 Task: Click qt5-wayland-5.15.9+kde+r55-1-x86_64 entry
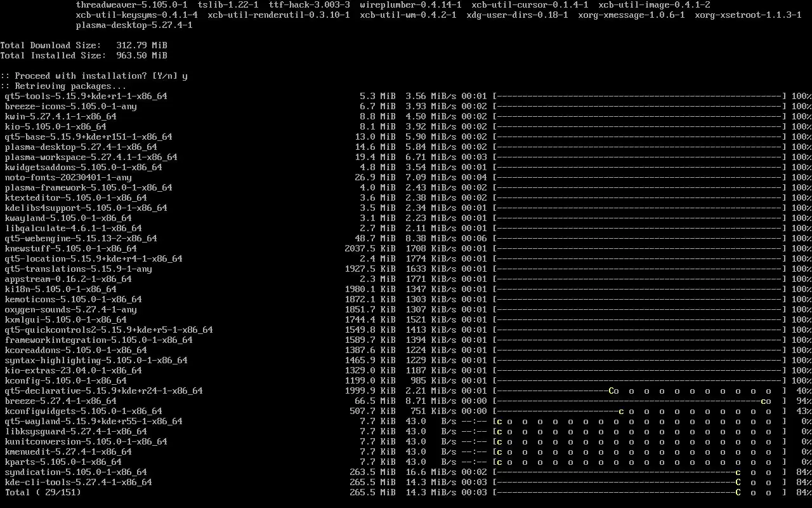(94, 421)
